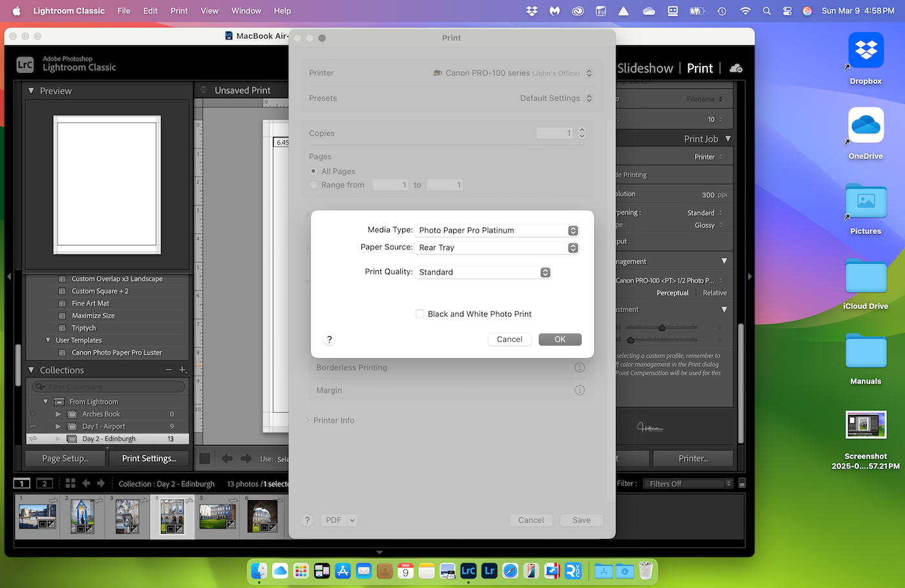The image size is (905, 588).
Task: Select main window display button 1
Action: pos(22,483)
